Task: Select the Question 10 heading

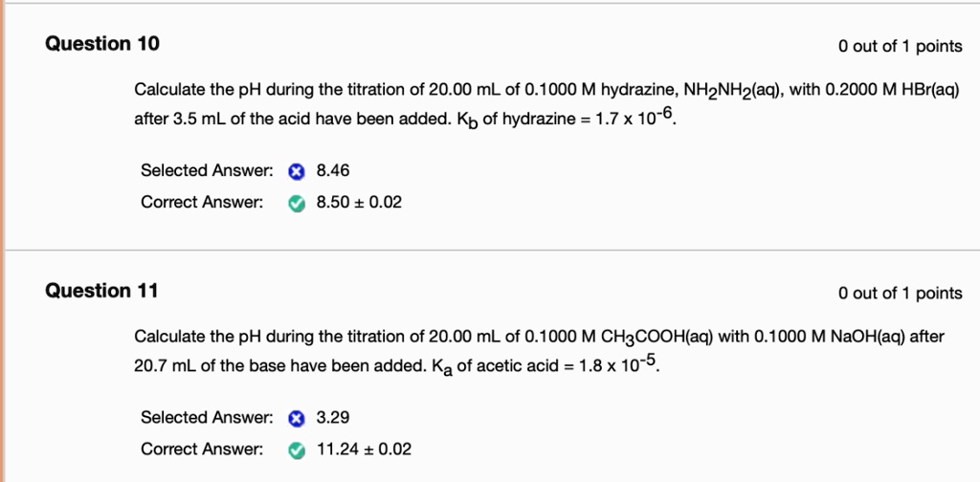Action: click(102, 44)
